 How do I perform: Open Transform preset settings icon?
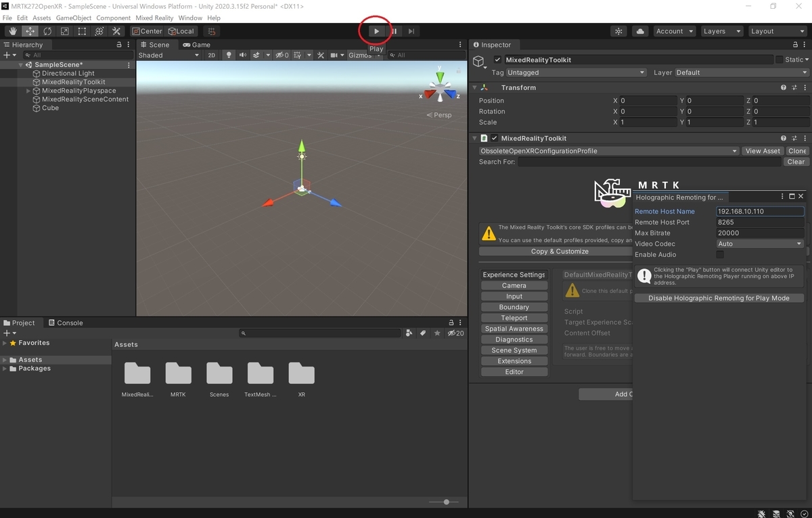[x=794, y=87]
